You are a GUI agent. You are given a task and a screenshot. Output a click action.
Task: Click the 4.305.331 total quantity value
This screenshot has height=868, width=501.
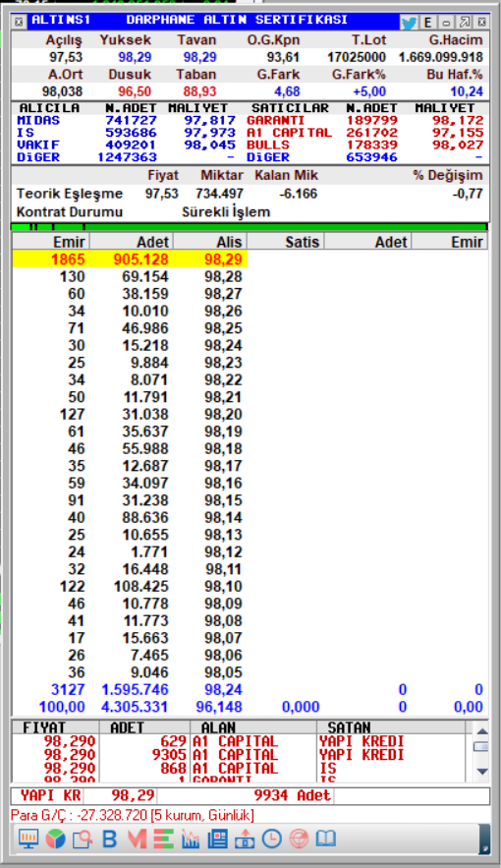(135, 707)
